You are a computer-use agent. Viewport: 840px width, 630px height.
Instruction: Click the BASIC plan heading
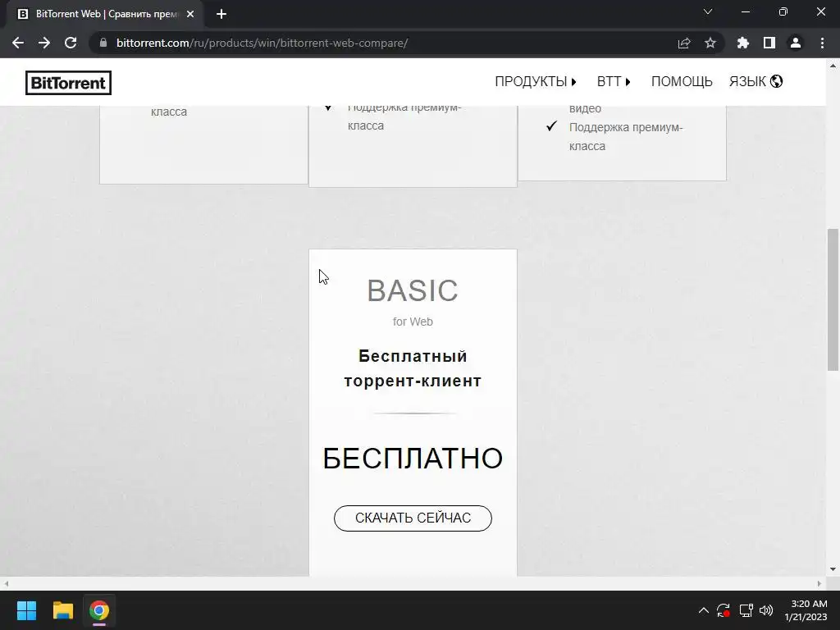413,290
